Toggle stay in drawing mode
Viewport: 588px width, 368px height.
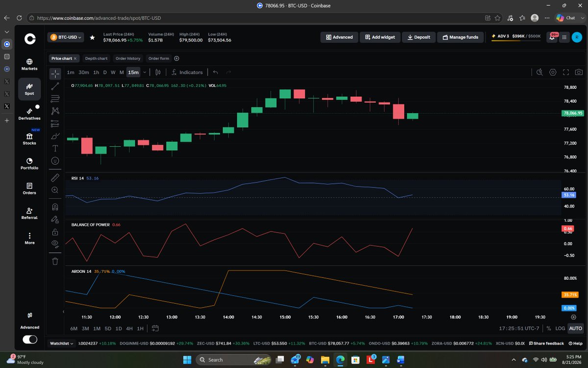point(55,219)
